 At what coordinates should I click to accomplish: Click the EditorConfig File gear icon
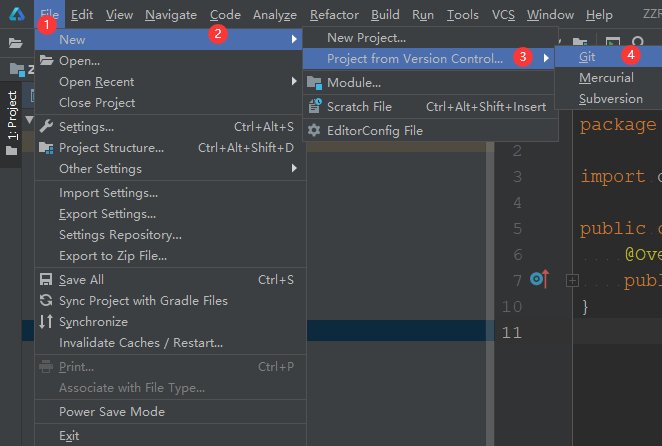click(314, 130)
